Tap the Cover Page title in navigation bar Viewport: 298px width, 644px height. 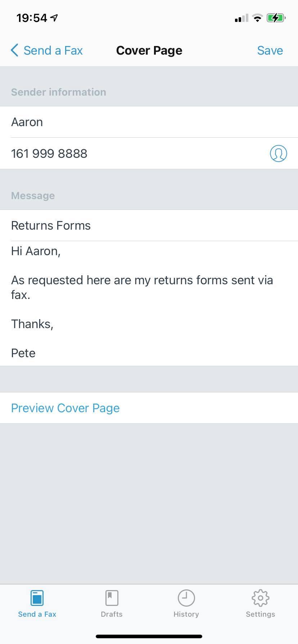point(149,50)
